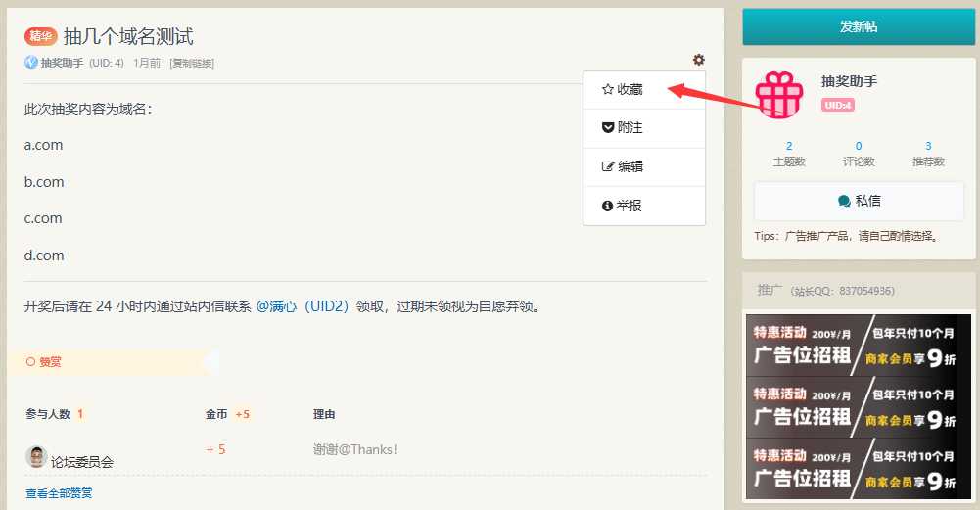Choose 编辑 in the post menu

[644, 166]
